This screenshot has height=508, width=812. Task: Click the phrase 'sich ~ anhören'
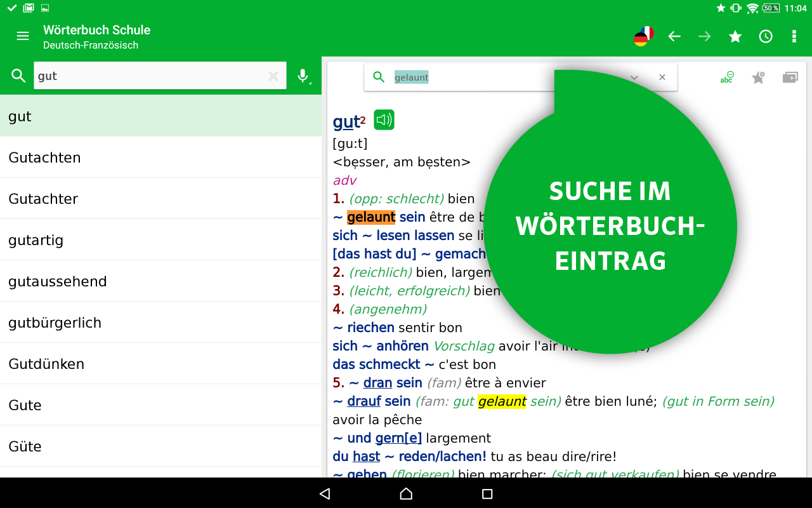pos(381,346)
